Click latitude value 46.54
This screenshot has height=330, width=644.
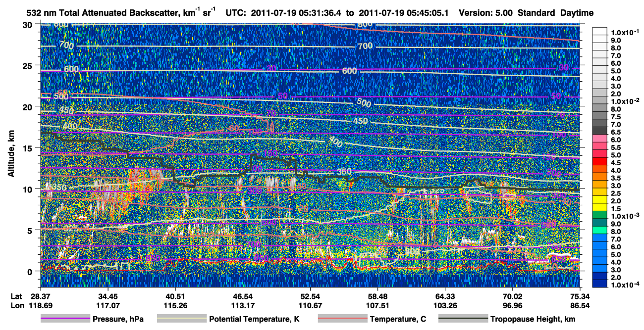tap(243, 297)
